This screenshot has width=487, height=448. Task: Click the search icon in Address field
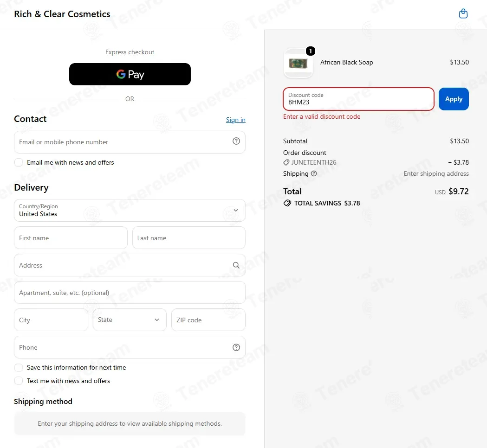click(236, 265)
